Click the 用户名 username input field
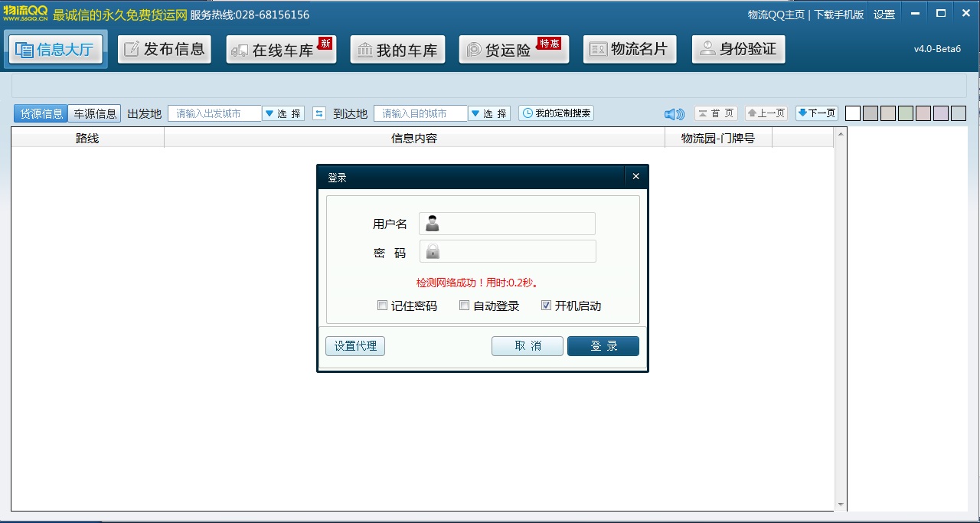Viewport: 980px width, 523px height. 507,223
